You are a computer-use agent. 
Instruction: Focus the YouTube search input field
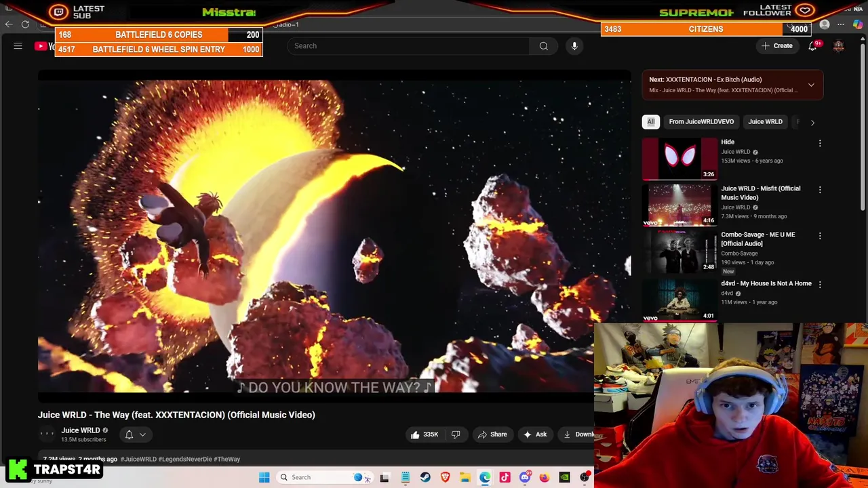408,46
